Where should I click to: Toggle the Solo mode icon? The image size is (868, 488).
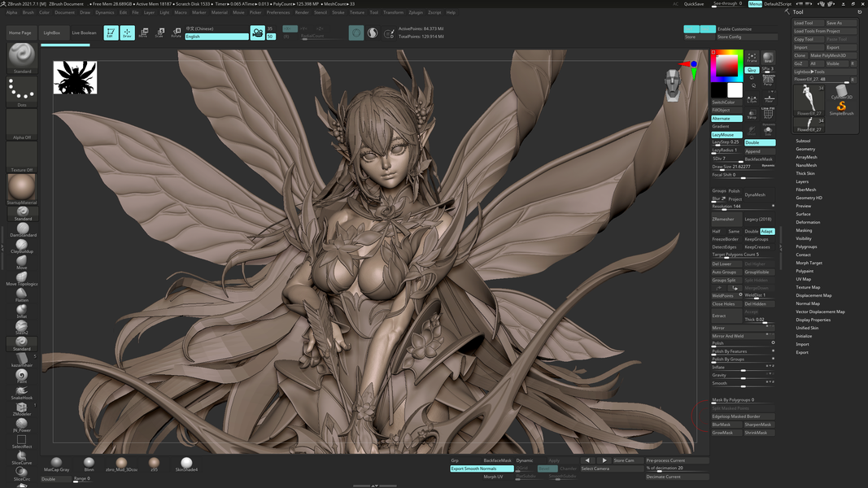(x=768, y=130)
